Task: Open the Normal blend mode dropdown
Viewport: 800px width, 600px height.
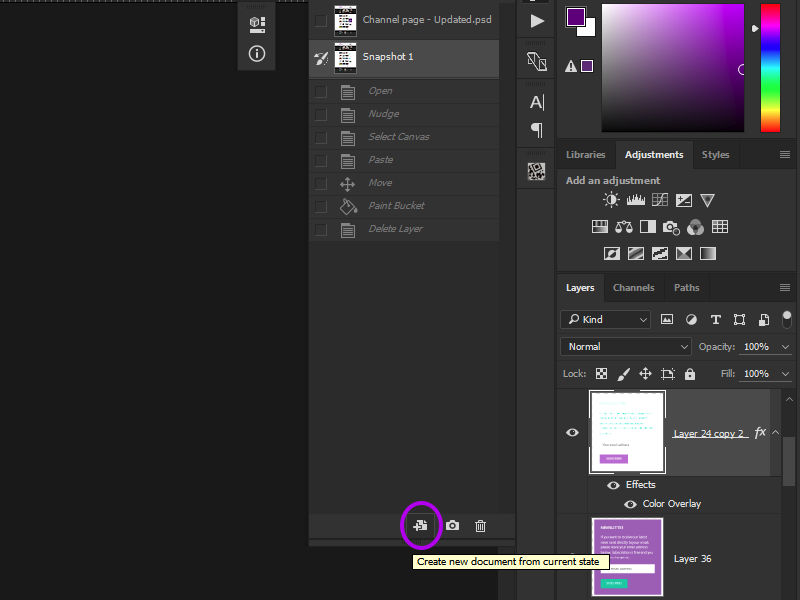Action: coord(626,347)
